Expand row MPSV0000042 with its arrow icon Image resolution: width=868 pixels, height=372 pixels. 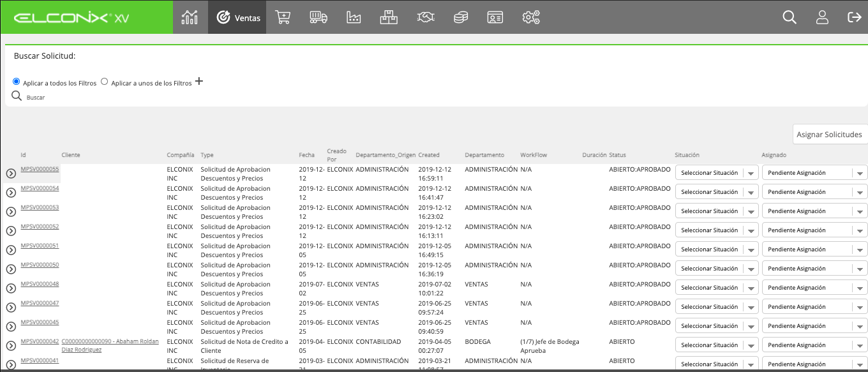coord(11,346)
